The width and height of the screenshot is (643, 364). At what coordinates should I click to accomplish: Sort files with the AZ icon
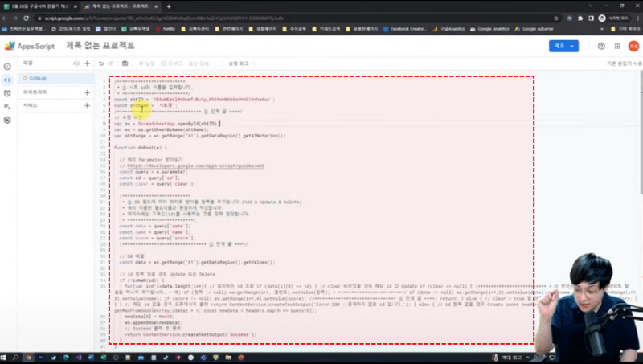point(76,63)
